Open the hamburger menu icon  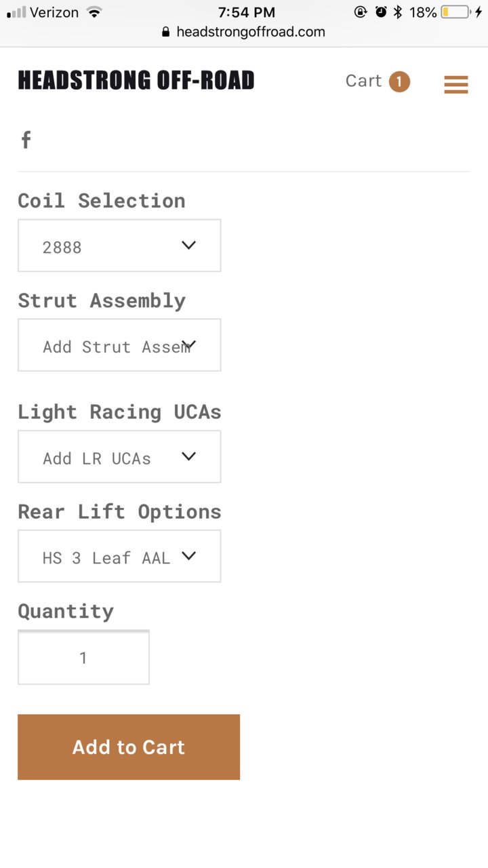coord(456,84)
